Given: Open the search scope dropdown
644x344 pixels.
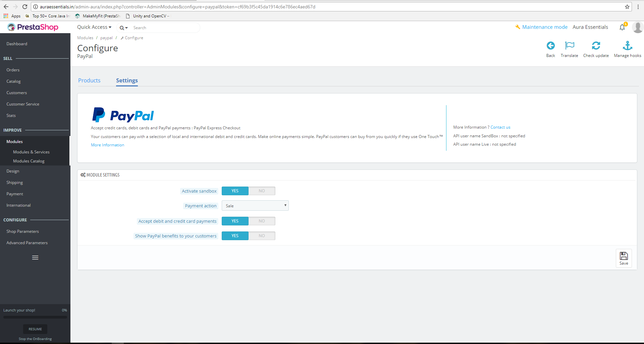Looking at the screenshot, I should (x=124, y=28).
